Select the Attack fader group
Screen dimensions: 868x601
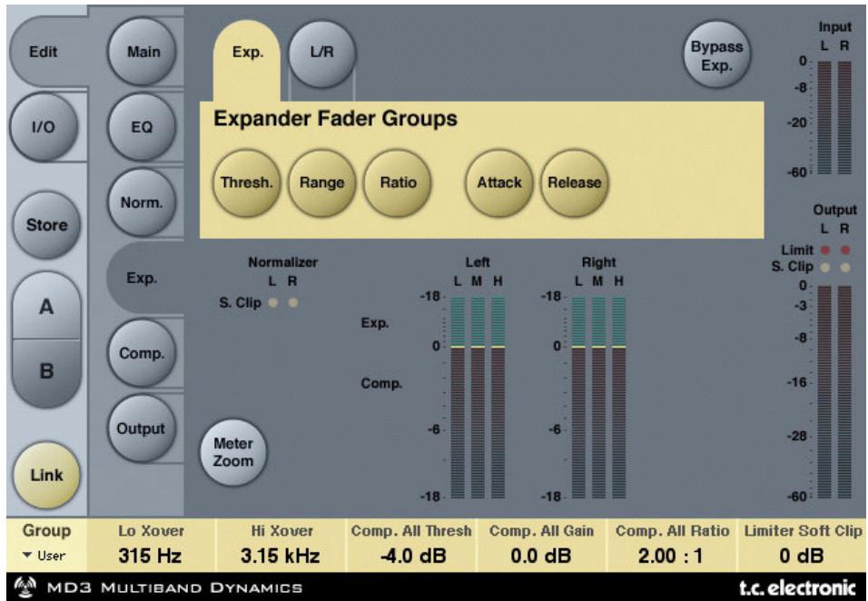(x=499, y=182)
